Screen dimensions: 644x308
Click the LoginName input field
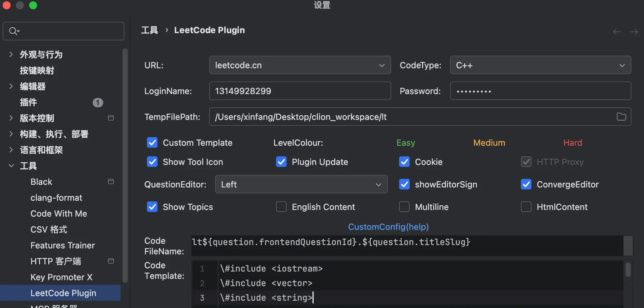pyautogui.click(x=300, y=91)
